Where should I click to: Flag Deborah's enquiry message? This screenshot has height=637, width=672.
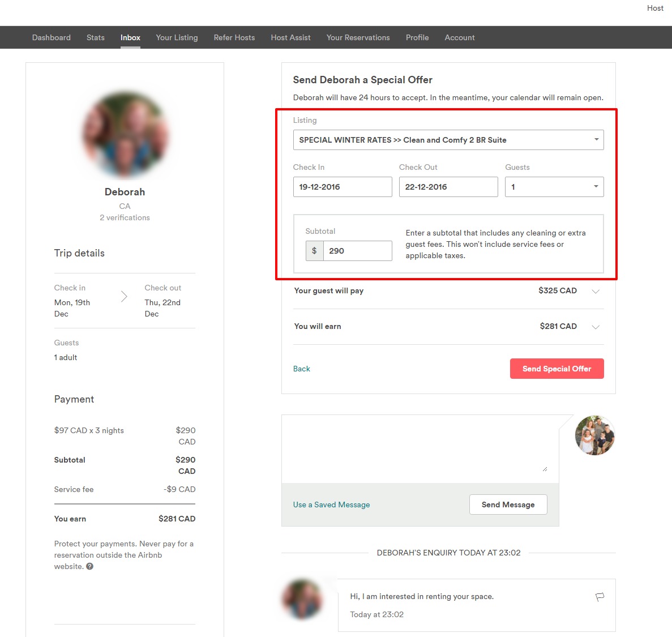tap(600, 597)
